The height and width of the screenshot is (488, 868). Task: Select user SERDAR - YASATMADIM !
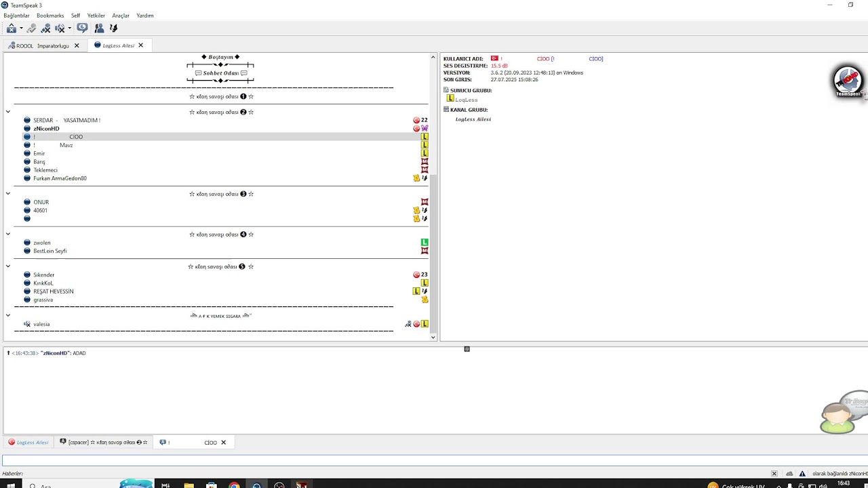coord(66,121)
